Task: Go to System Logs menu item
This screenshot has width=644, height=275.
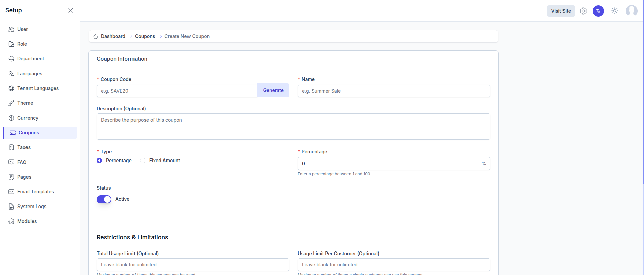Action: click(x=32, y=207)
